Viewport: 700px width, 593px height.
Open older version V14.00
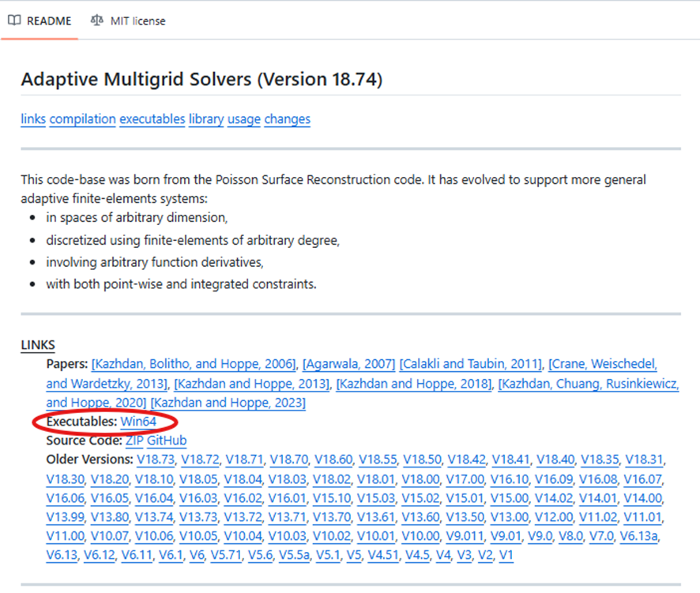pyautogui.click(x=642, y=498)
